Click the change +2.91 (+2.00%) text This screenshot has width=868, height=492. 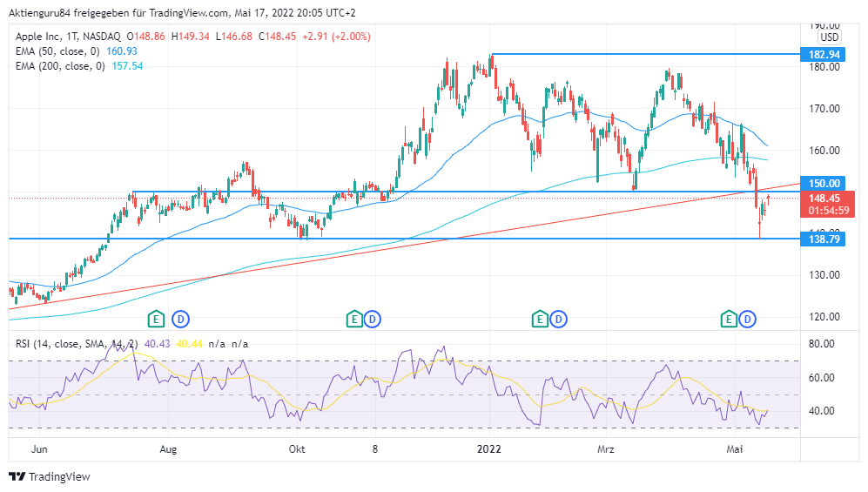pos(336,37)
